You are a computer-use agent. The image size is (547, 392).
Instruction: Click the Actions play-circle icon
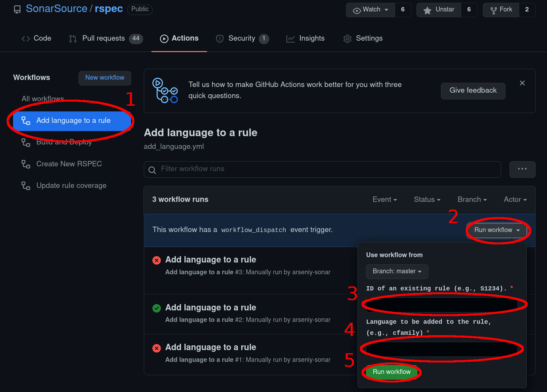pos(164,39)
